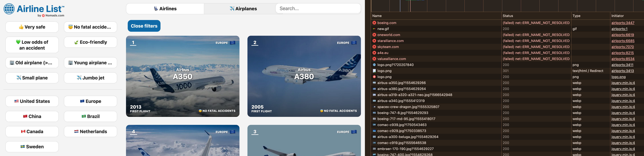Open initiator link airlports:6619
Viewport: 644px width, 156px height.
click(623, 35)
